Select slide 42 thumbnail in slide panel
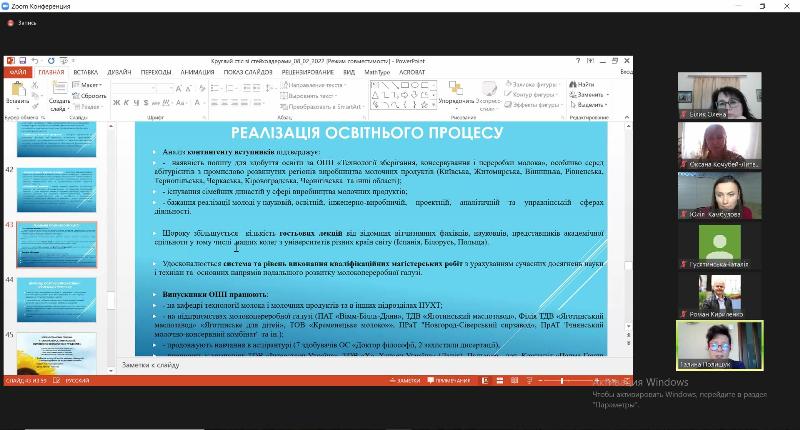 (56, 190)
